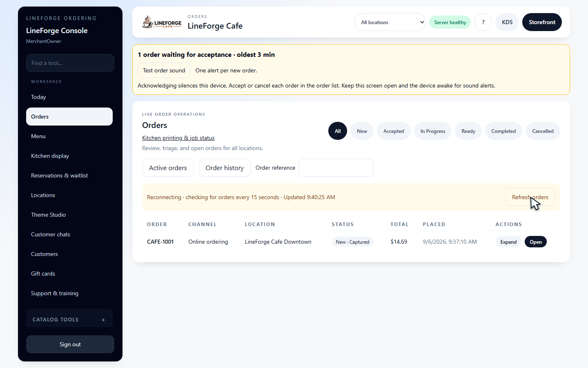
Task: Open Kitchen display in sidebar
Action: (x=69, y=156)
